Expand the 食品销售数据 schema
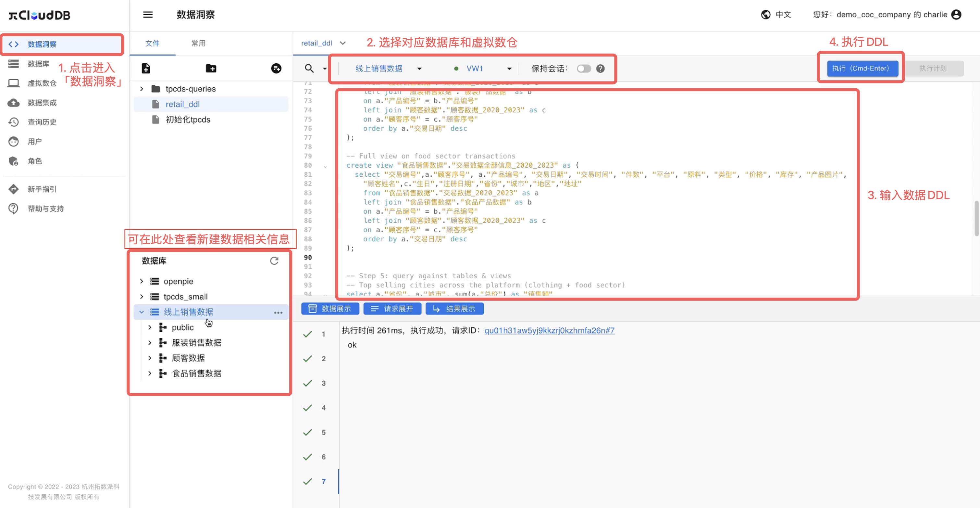This screenshot has height=508, width=980. click(150, 373)
